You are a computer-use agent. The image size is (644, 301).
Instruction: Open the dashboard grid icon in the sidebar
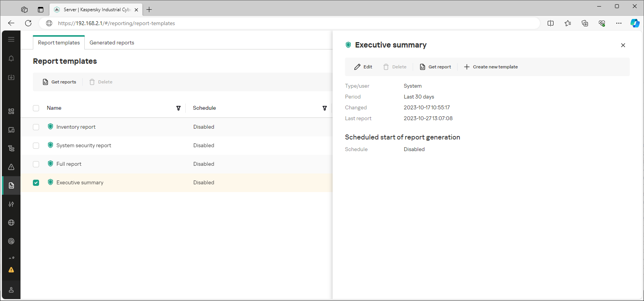pyautogui.click(x=11, y=111)
